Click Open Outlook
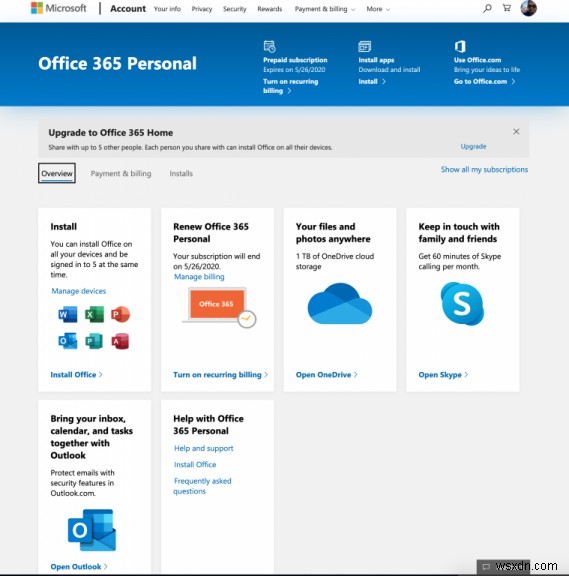This screenshot has height=576, width=569. [79, 567]
